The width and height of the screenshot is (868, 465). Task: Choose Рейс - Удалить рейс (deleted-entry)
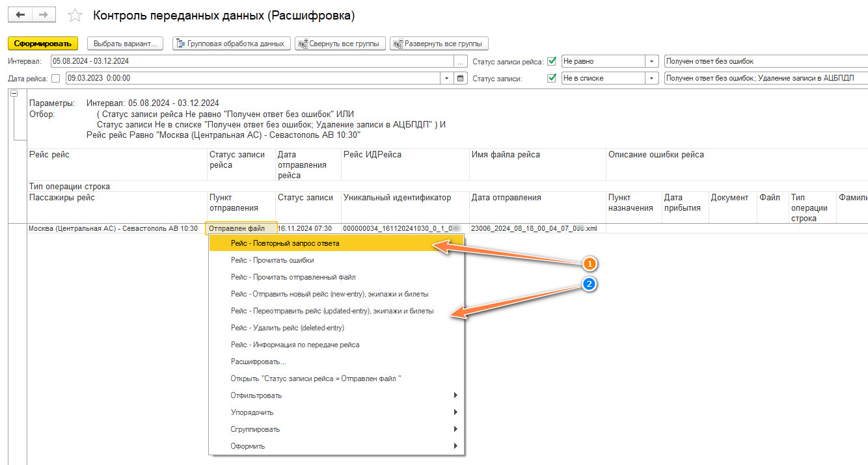(287, 328)
